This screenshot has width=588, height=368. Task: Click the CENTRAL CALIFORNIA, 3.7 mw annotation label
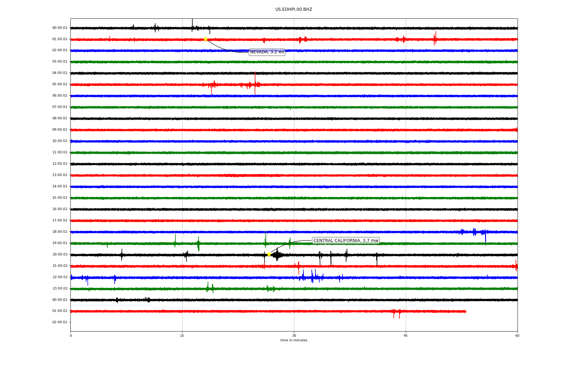(346, 240)
